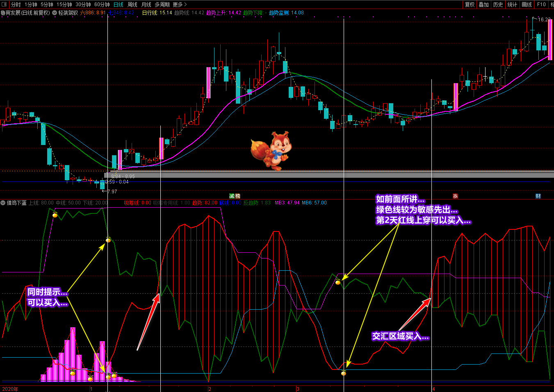Click the MB6: 57.00 value
The width and height of the screenshot is (554, 392).
coord(314,203)
